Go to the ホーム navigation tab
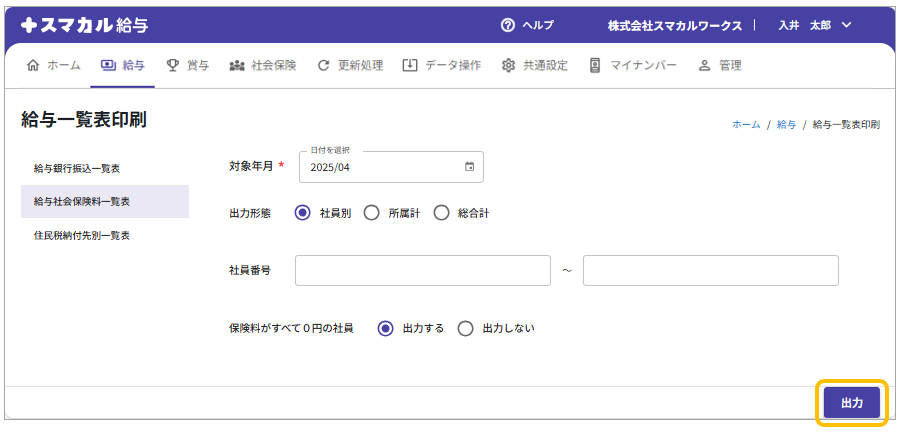This screenshot has width=902, height=432. pos(54,65)
